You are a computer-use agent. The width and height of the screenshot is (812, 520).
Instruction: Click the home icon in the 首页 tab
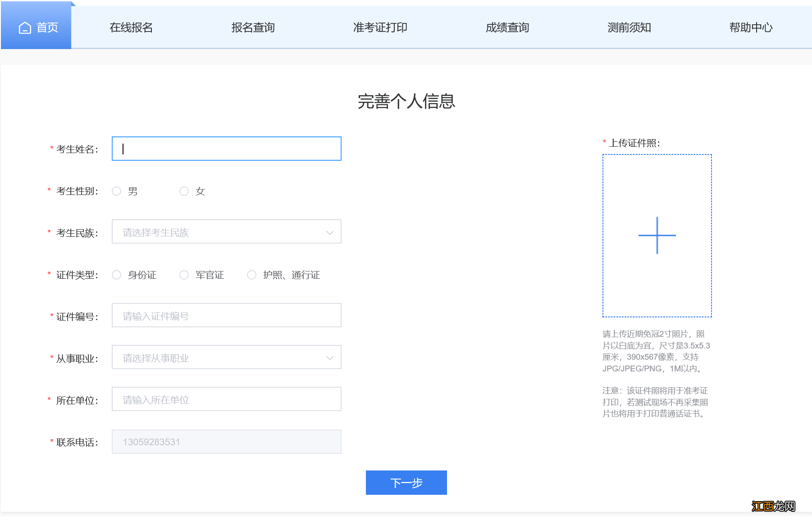pos(25,28)
